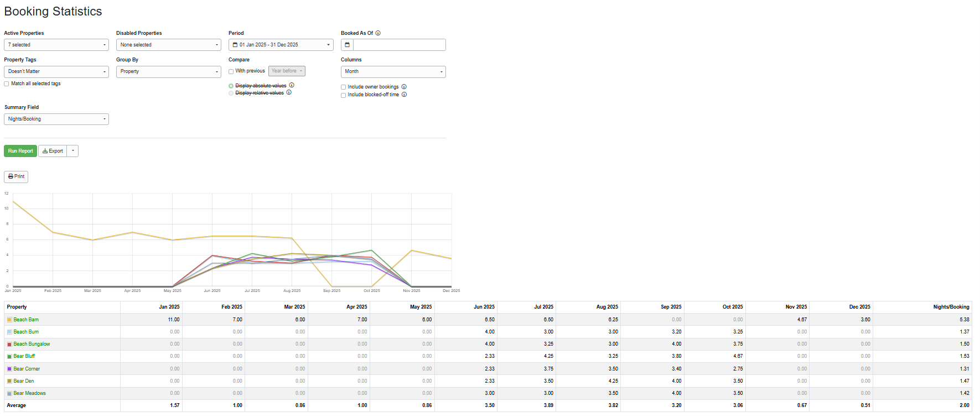Click Beach Barn's Jan 2025 value 11.00
This screenshot has height=417, width=980.
point(174,320)
